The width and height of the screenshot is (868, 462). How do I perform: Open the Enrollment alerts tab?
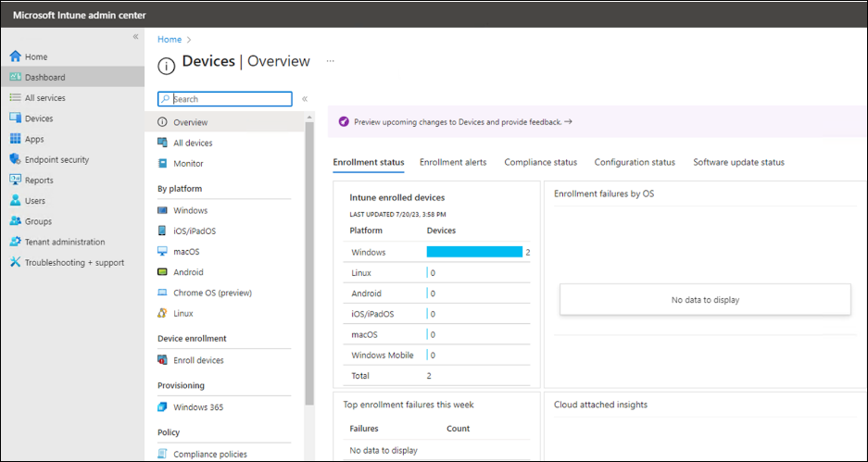point(453,162)
